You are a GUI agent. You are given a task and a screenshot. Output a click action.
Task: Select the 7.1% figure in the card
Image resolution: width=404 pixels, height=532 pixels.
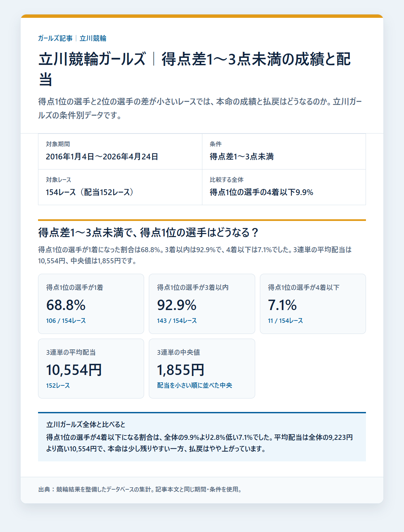point(282,305)
